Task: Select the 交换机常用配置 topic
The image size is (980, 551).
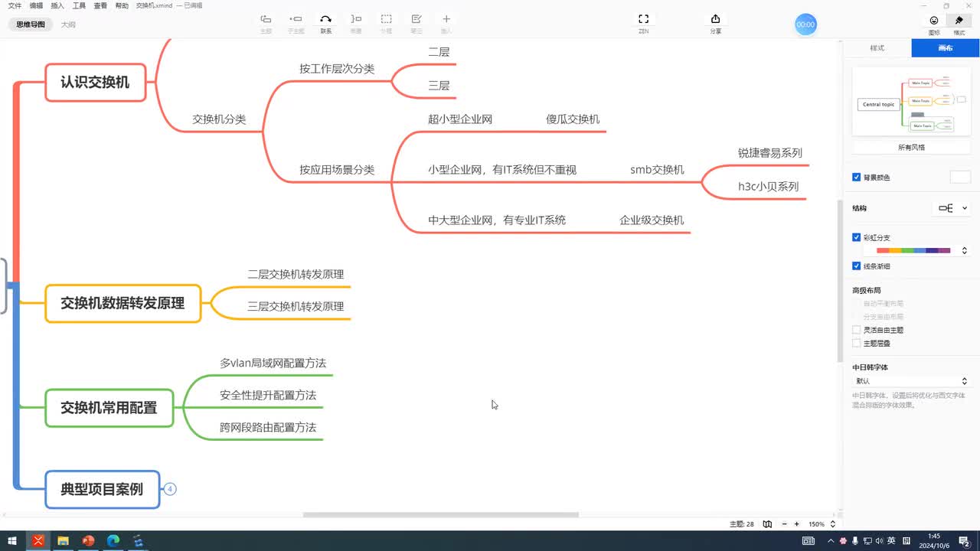Action: (109, 408)
